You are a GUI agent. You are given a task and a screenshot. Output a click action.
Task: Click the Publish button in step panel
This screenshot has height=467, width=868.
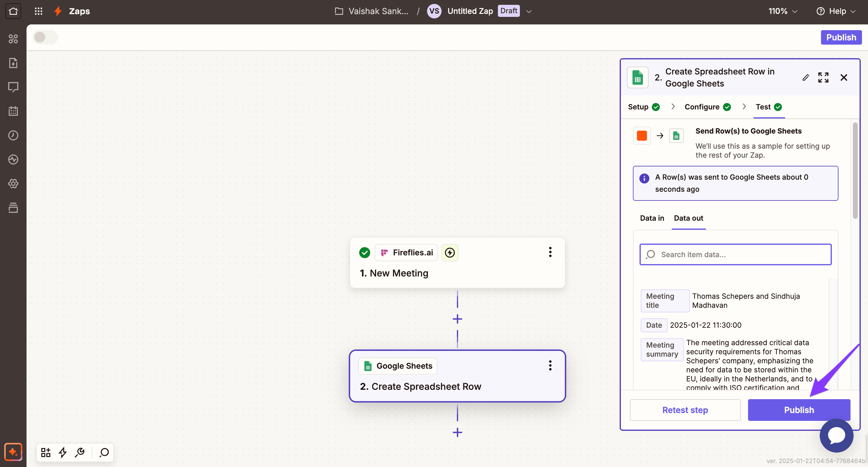(799, 410)
